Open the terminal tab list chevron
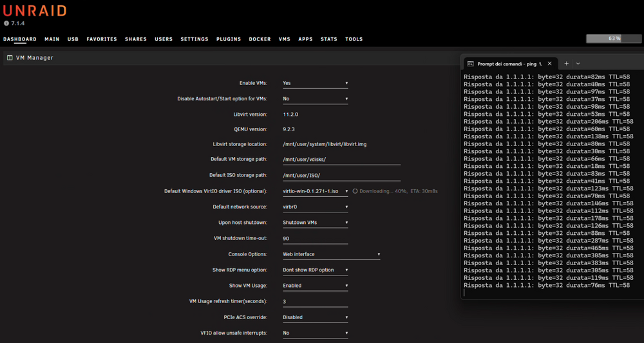Image resolution: width=644 pixels, height=343 pixels. [x=578, y=64]
